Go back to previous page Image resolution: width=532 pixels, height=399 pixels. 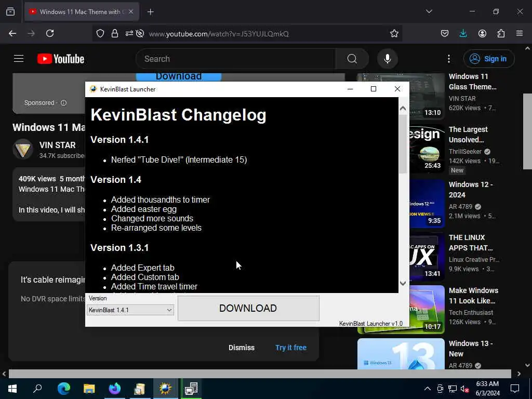12,33
